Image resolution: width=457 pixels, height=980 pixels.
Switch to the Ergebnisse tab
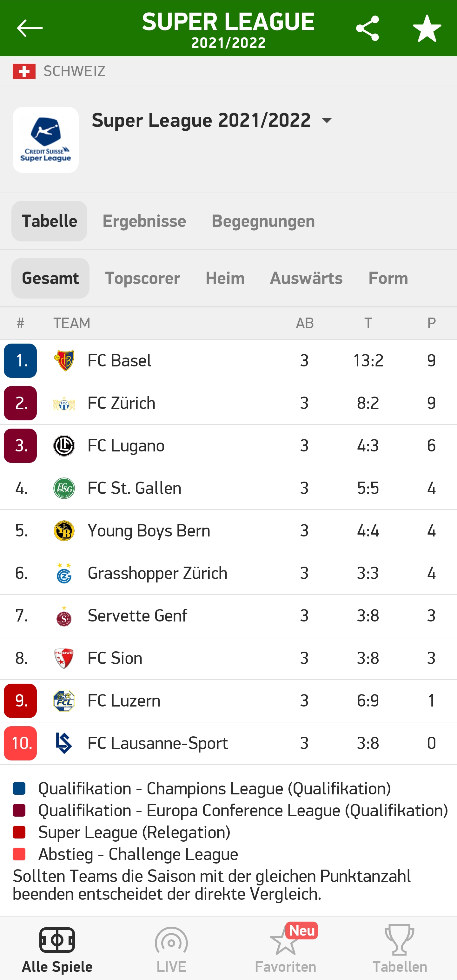[x=144, y=221]
